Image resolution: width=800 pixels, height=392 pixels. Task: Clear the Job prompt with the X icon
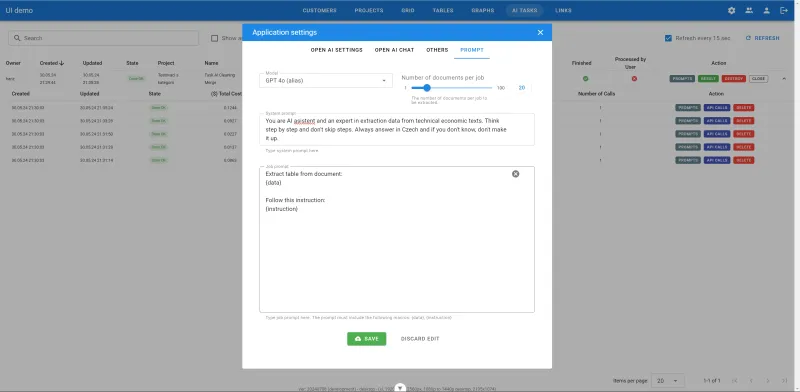pos(515,174)
